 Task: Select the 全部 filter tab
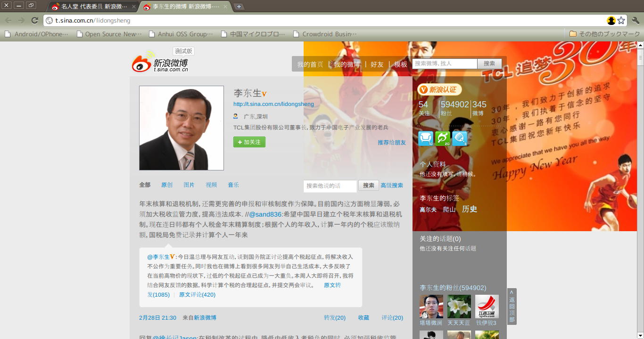[145, 185]
